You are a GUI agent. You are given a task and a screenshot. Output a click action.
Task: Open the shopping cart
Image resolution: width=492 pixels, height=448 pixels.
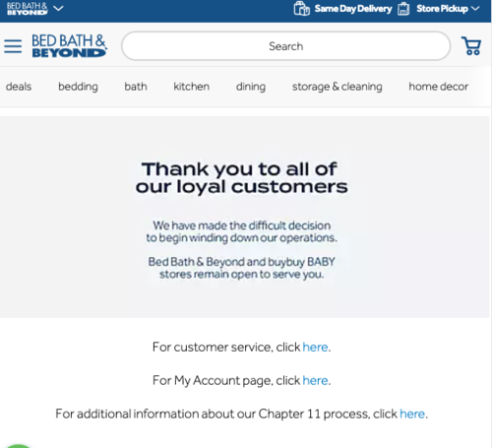pos(471,45)
